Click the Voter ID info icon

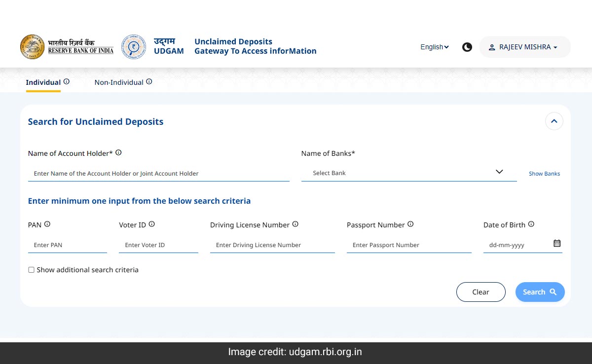pyautogui.click(x=152, y=224)
